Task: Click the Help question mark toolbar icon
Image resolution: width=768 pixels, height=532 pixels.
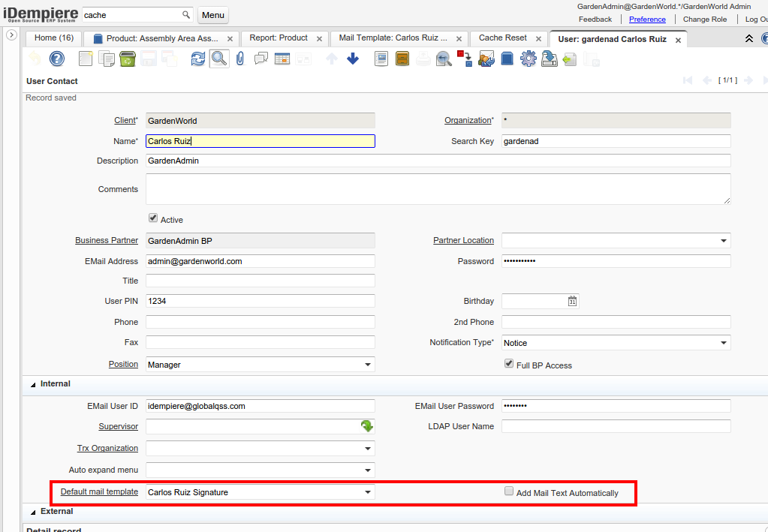Action: coord(57,59)
